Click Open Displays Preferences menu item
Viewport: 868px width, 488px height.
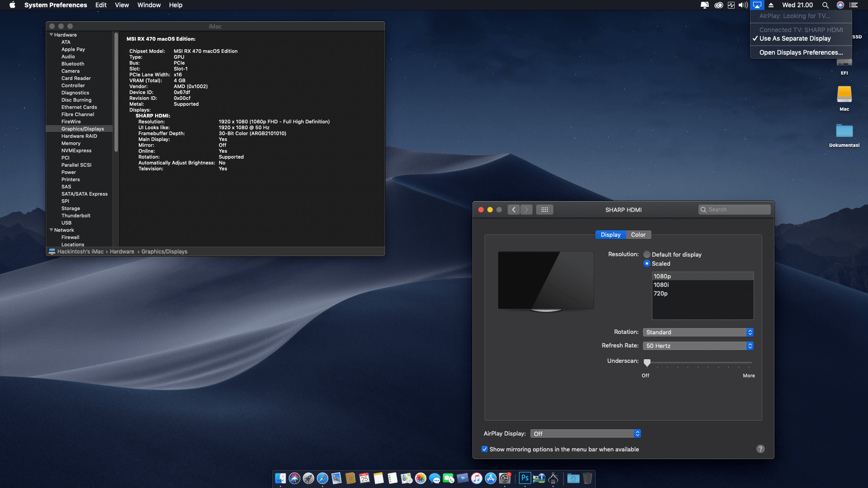point(801,52)
